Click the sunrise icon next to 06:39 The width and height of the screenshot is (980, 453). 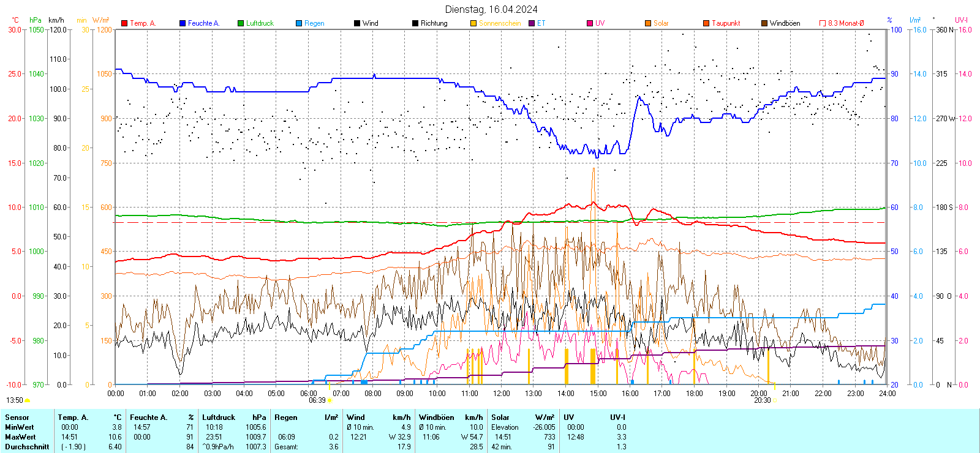330,400
